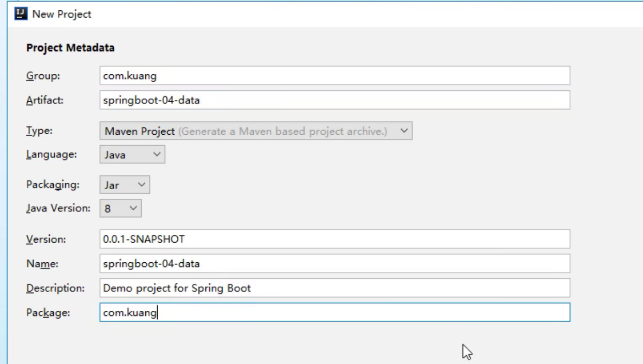Viewport: 643px width, 364px height.
Task: Click the Artifact field with springboot-04-data
Action: 334,100
